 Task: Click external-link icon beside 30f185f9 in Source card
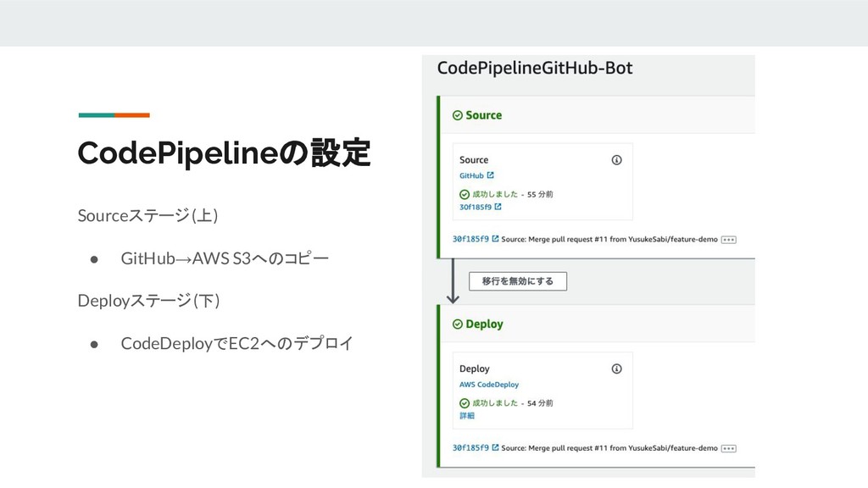pyautogui.click(x=498, y=207)
